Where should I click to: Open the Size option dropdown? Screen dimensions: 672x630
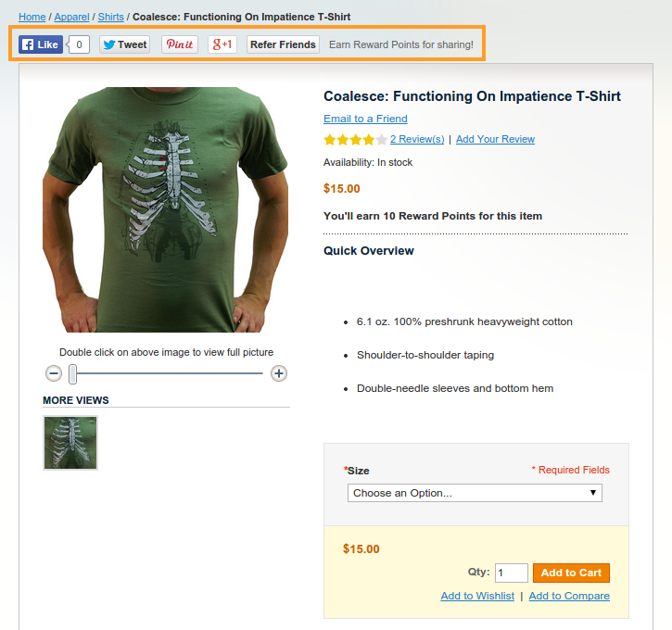coord(475,493)
